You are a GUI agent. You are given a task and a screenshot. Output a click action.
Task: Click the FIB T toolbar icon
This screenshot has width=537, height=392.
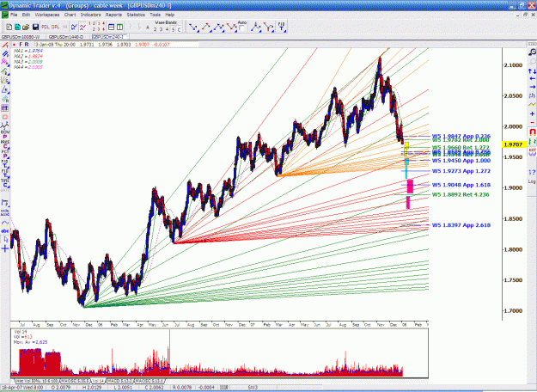(x=281, y=27)
